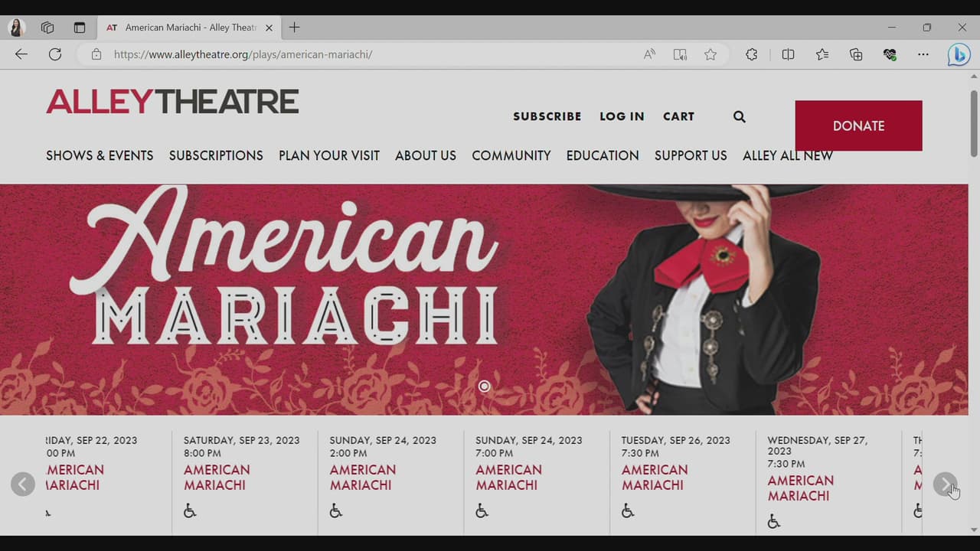Open Bing Copilot sidebar icon
Viewport: 980px width, 551px height.
[959, 54]
